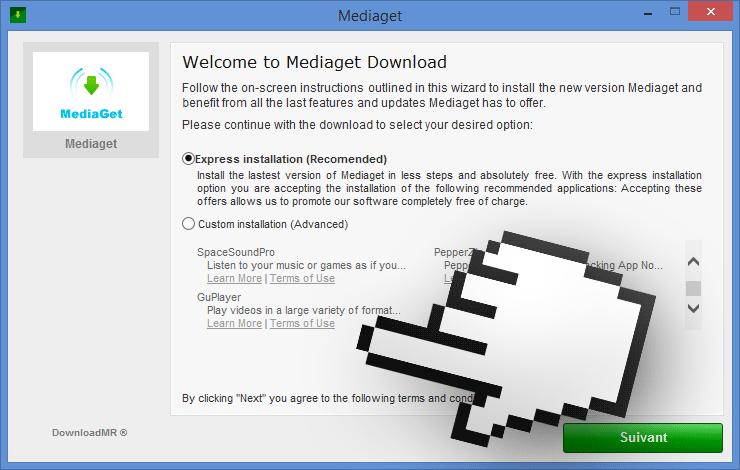The width and height of the screenshot is (740, 470).
Task: Click the offers list down arrow
Action: click(x=693, y=309)
